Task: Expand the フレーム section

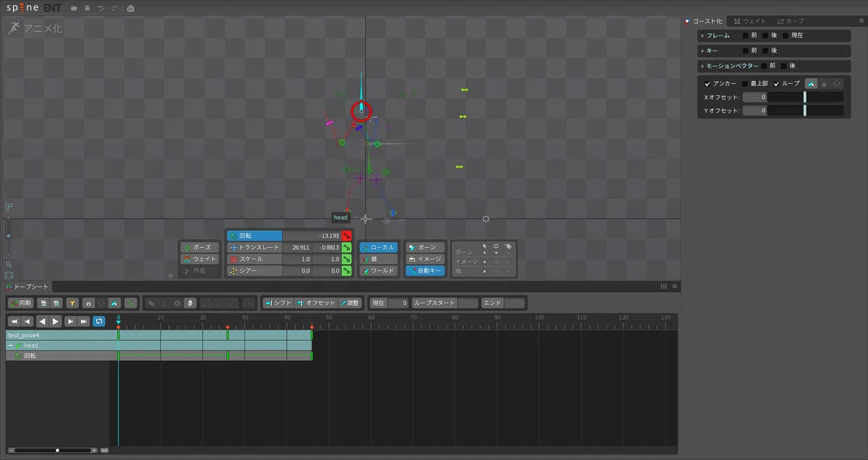Action: pyautogui.click(x=702, y=35)
